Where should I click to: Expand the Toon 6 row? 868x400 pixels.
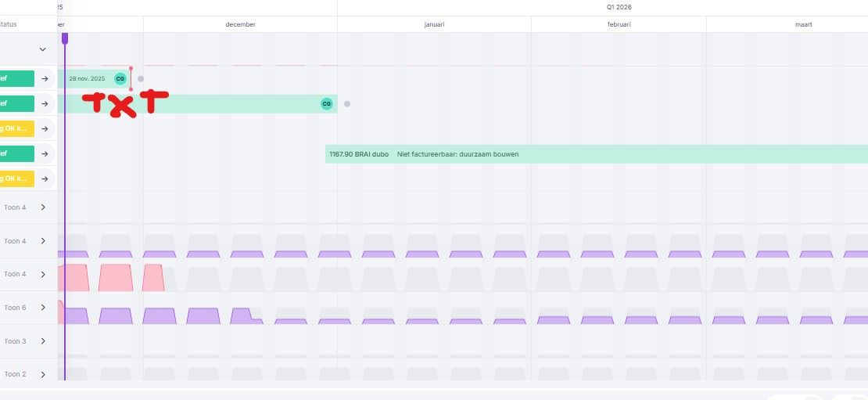pos(43,308)
